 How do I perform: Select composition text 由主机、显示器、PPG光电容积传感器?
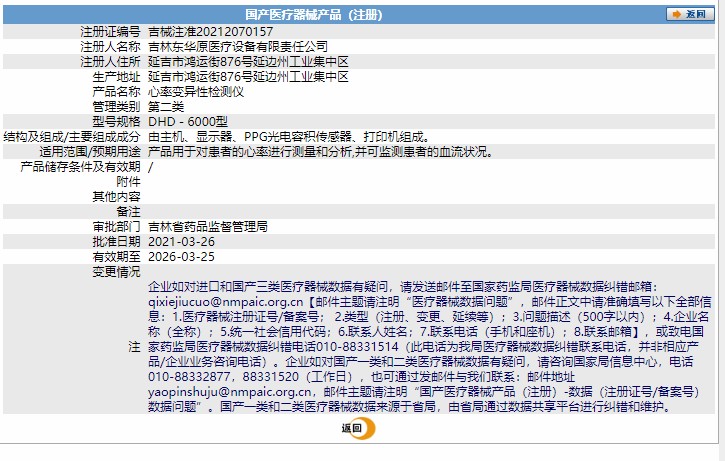pyautogui.click(x=250, y=136)
